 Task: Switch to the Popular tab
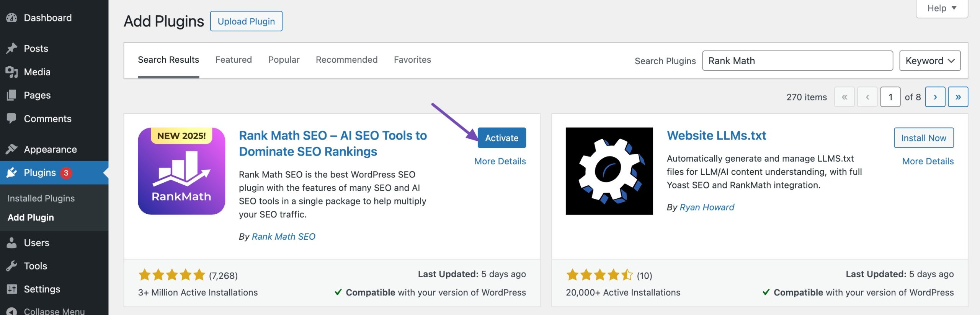284,60
